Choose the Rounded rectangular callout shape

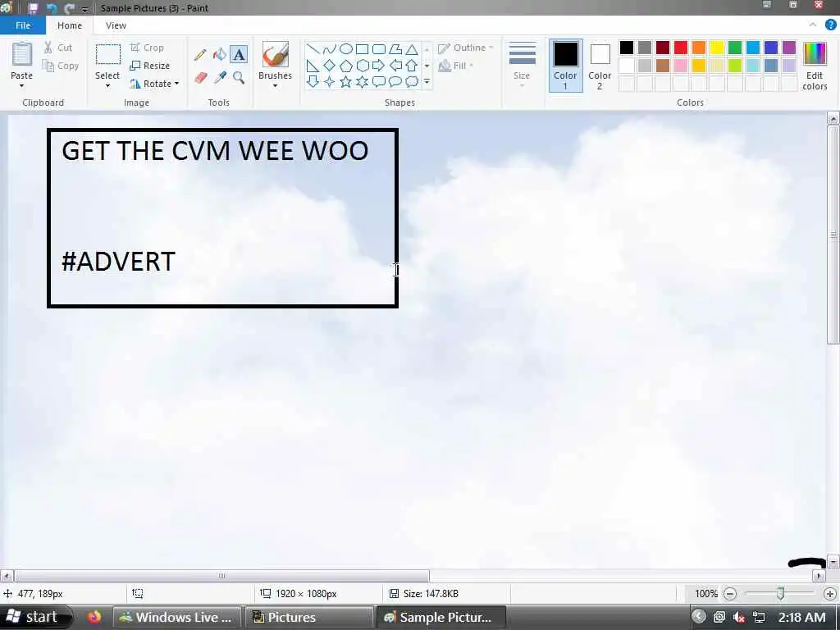pyautogui.click(x=379, y=81)
